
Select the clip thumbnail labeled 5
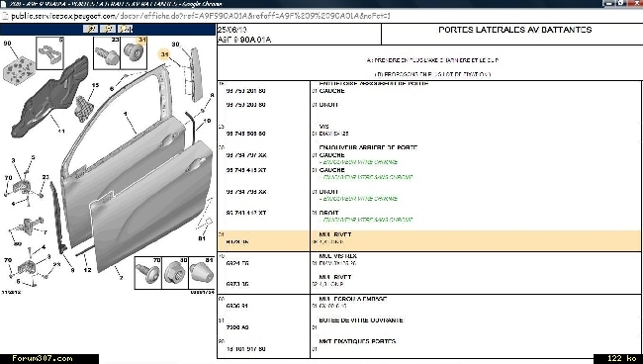tap(49, 52)
